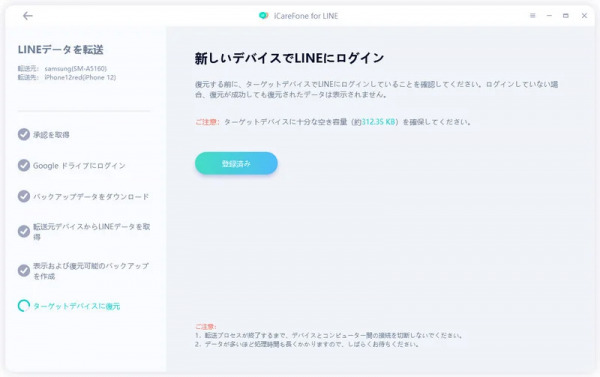Click the 312.35 KB capacity value
Screen dimensions: 600x377
378,122
